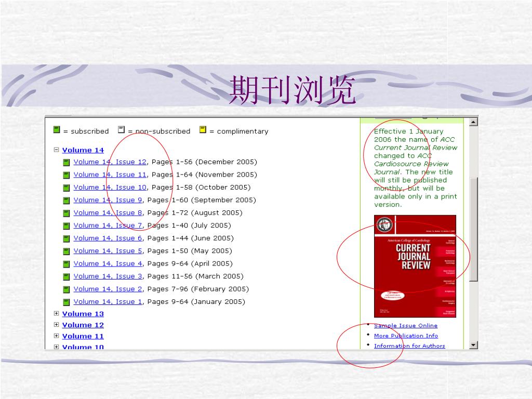Click green subscribed icon beside Issue 11
Viewport: 532px width, 399px height.
66,175
